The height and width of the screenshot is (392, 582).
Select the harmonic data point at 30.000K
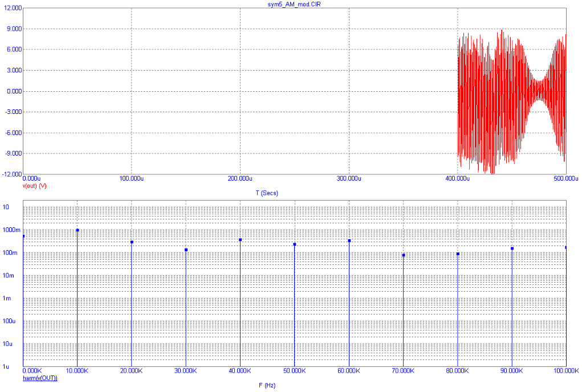tap(186, 250)
